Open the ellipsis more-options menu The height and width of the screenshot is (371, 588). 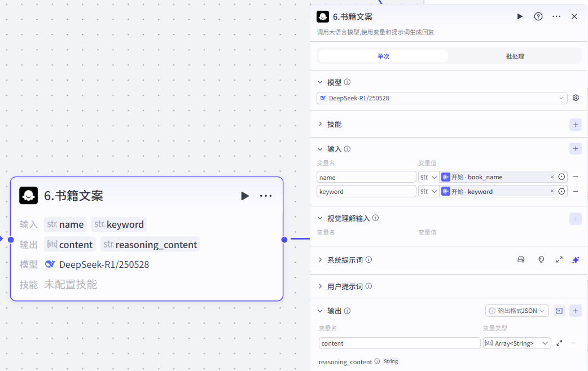tap(556, 16)
